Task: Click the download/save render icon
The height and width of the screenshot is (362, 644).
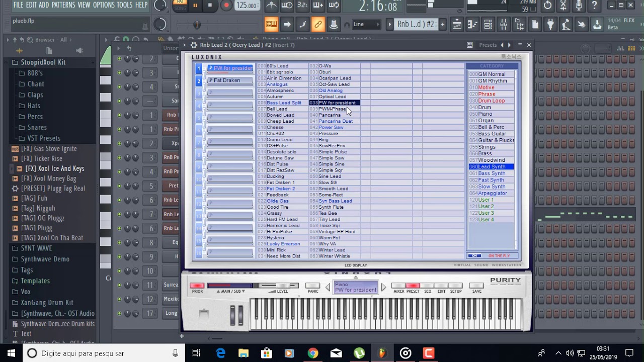Action: [597, 24]
